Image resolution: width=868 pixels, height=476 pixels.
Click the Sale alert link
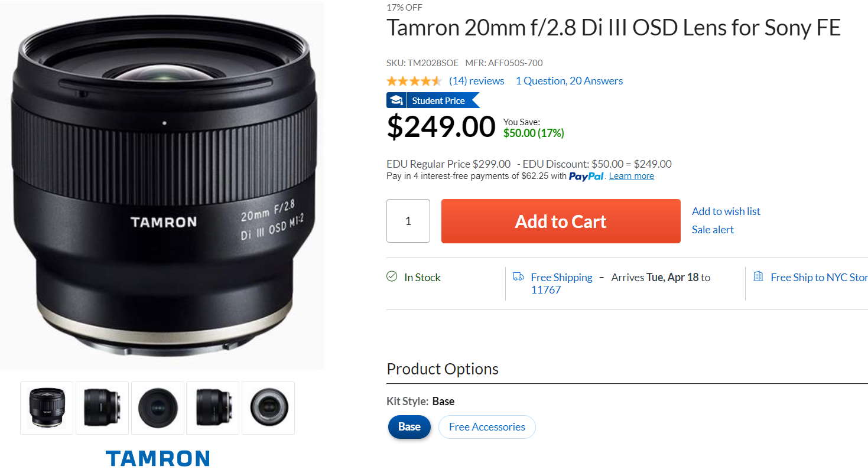(713, 230)
